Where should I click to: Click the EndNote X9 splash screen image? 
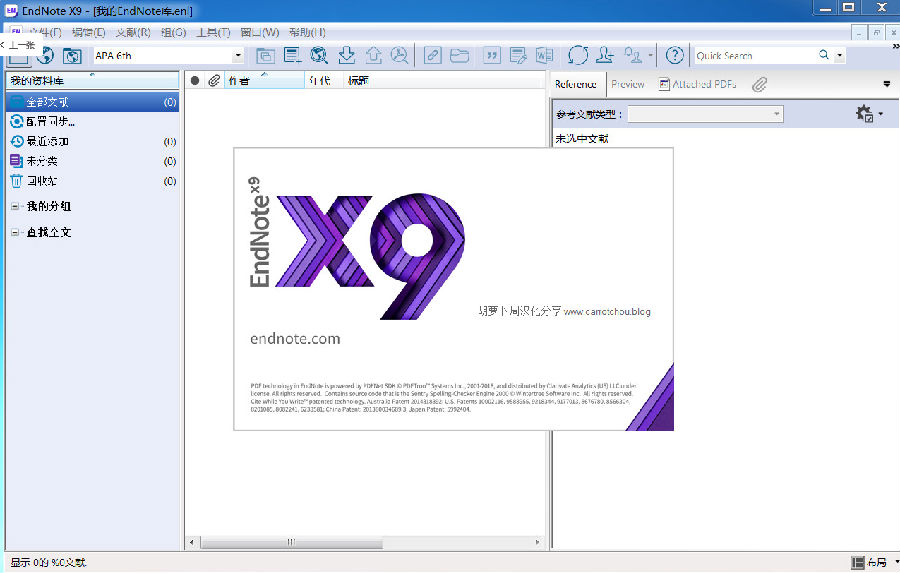click(453, 289)
